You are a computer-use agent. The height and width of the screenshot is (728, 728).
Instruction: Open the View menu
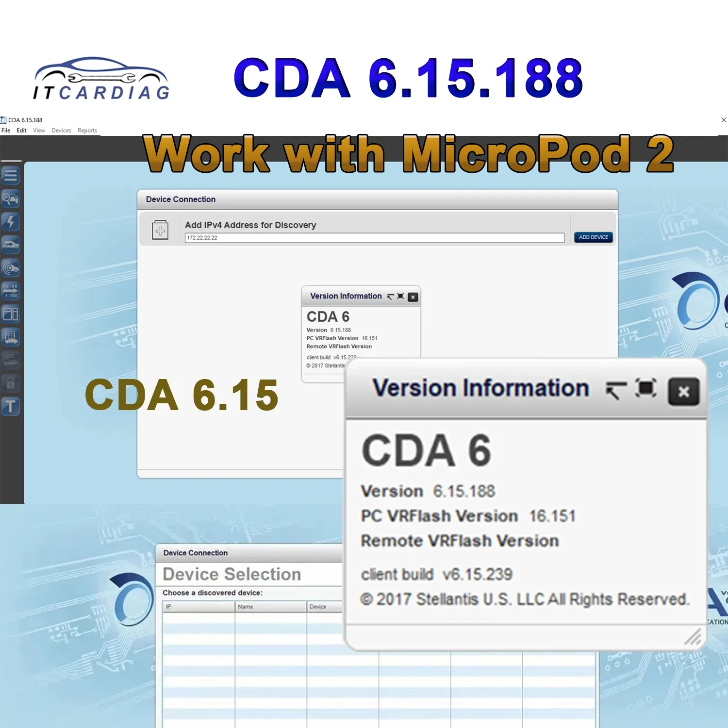click(39, 130)
